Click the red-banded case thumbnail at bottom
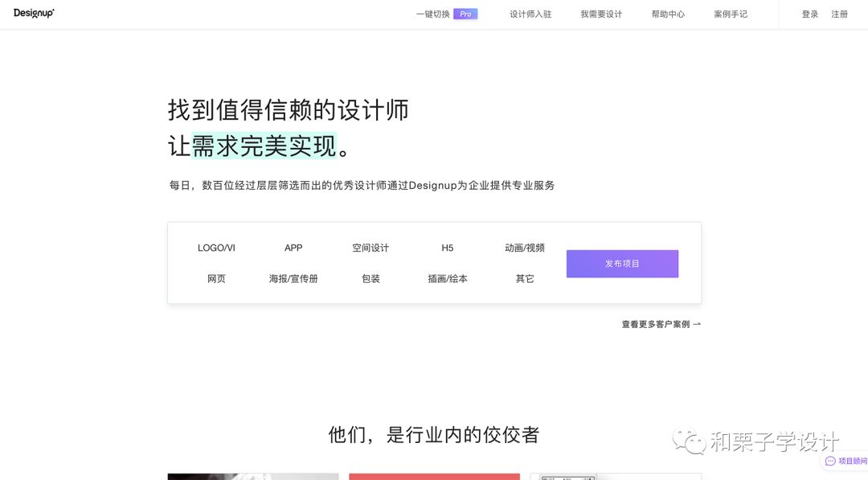The image size is (868, 480). (434, 476)
